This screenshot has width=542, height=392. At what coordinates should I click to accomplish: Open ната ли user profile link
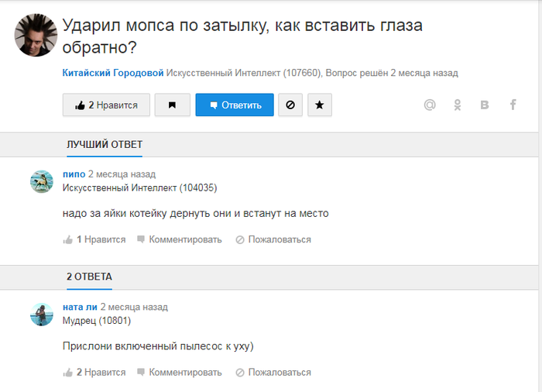click(x=80, y=307)
